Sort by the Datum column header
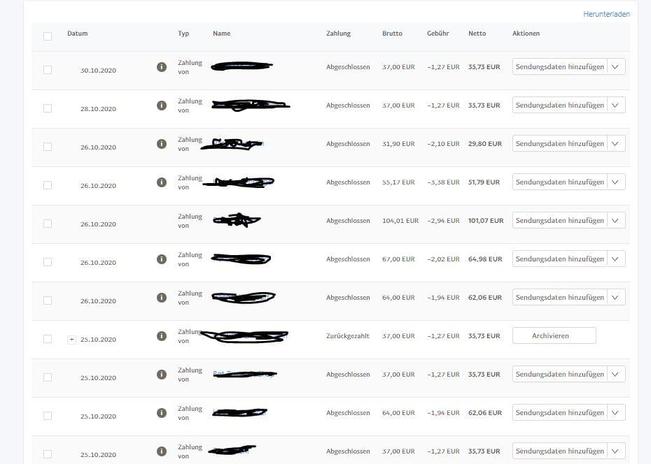 point(78,34)
